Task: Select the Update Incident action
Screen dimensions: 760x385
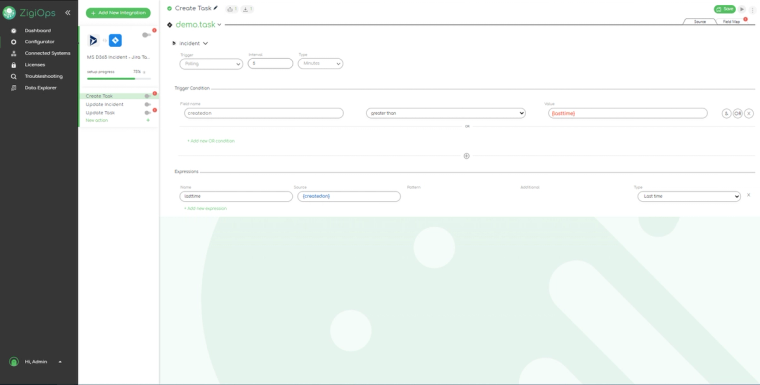Action: [105, 104]
